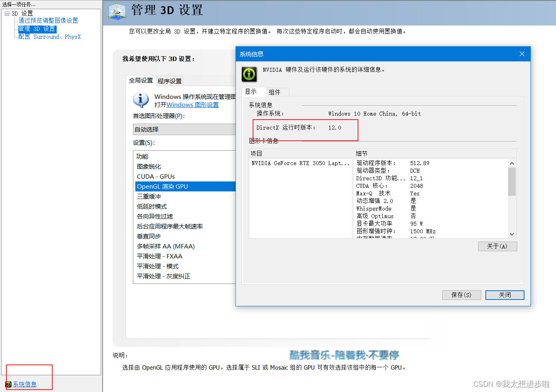Select 低延时模式 setting row
Viewport: 556px width, 392px height.
(x=186, y=207)
